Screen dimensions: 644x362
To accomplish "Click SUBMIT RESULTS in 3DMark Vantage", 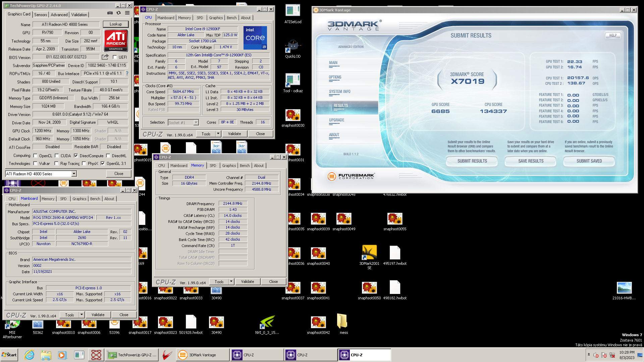I will click(472, 161).
